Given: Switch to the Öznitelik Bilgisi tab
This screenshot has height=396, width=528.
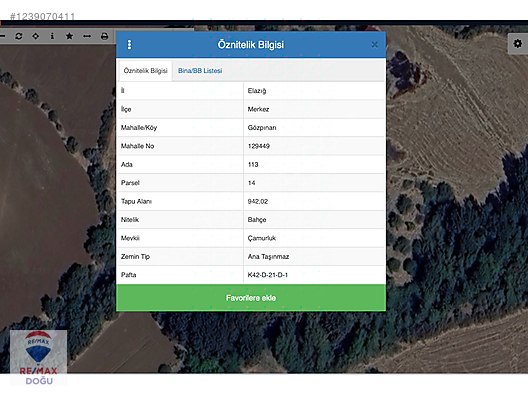Looking at the screenshot, I should click(145, 71).
